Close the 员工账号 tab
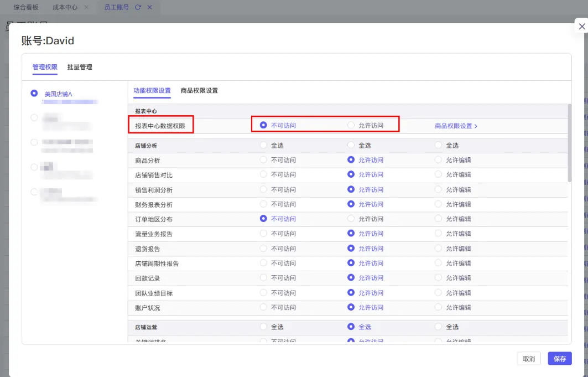Image resolution: width=588 pixels, height=377 pixels. coord(149,7)
